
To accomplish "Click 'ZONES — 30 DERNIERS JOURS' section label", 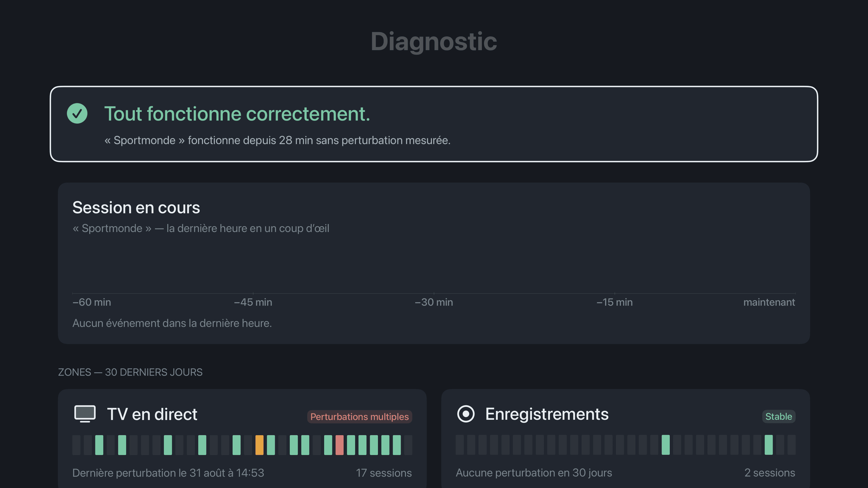I will [130, 372].
